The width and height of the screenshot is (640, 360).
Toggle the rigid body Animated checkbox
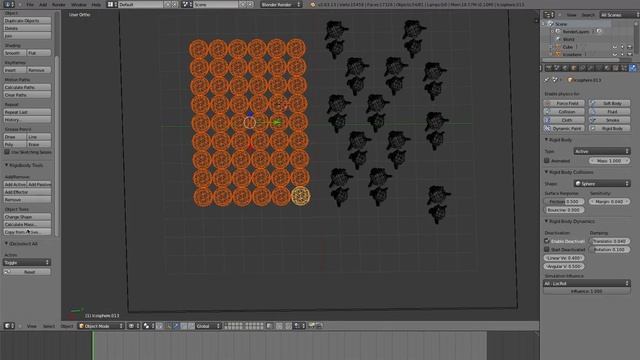point(547,161)
